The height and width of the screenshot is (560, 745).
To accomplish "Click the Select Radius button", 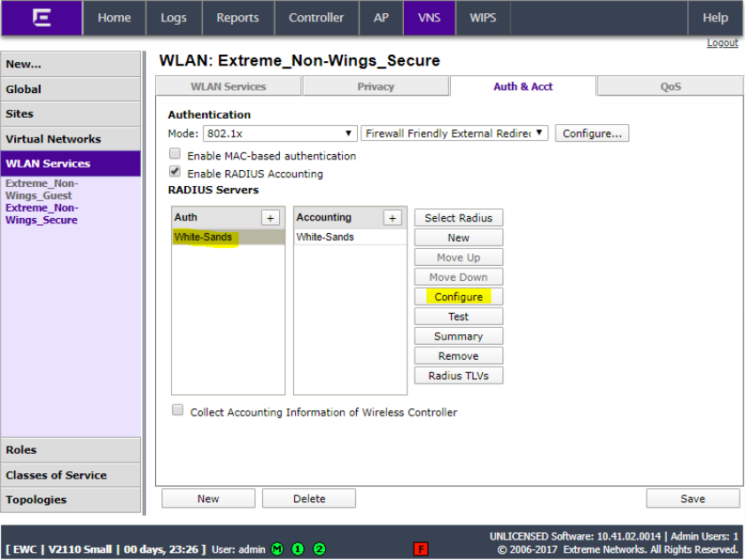I will pyautogui.click(x=459, y=218).
